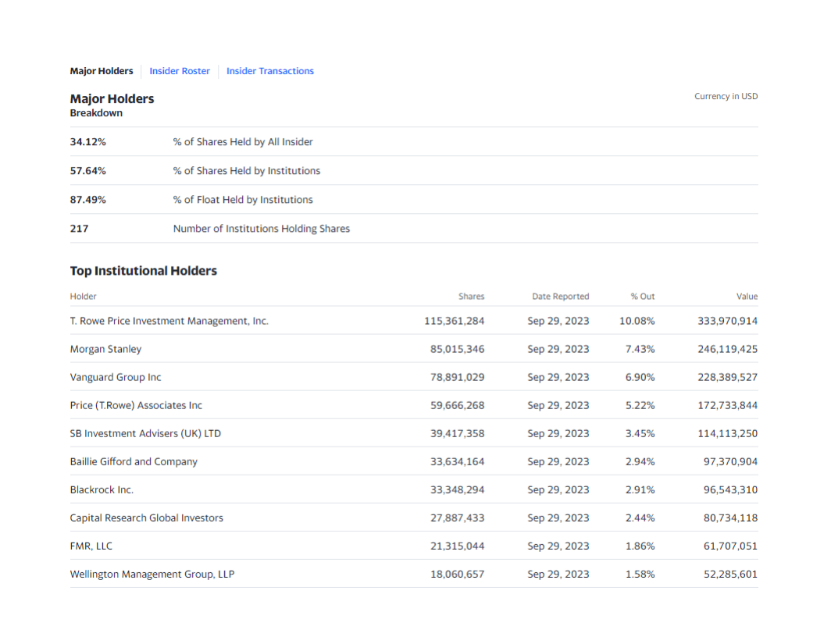The width and height of the screenshot is (831, 644).
Task: Click the 217 institutions count
Action: [79, 229]
